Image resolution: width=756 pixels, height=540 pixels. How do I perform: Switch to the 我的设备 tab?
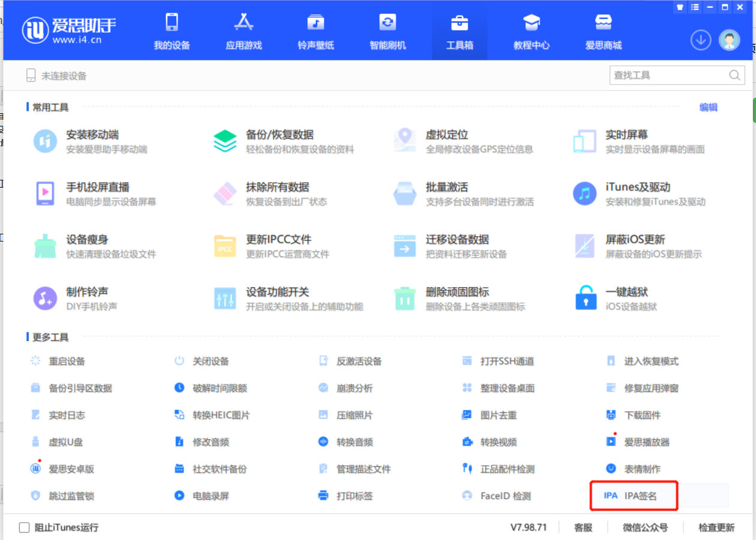pyautogui.click(x=172, y=32)
